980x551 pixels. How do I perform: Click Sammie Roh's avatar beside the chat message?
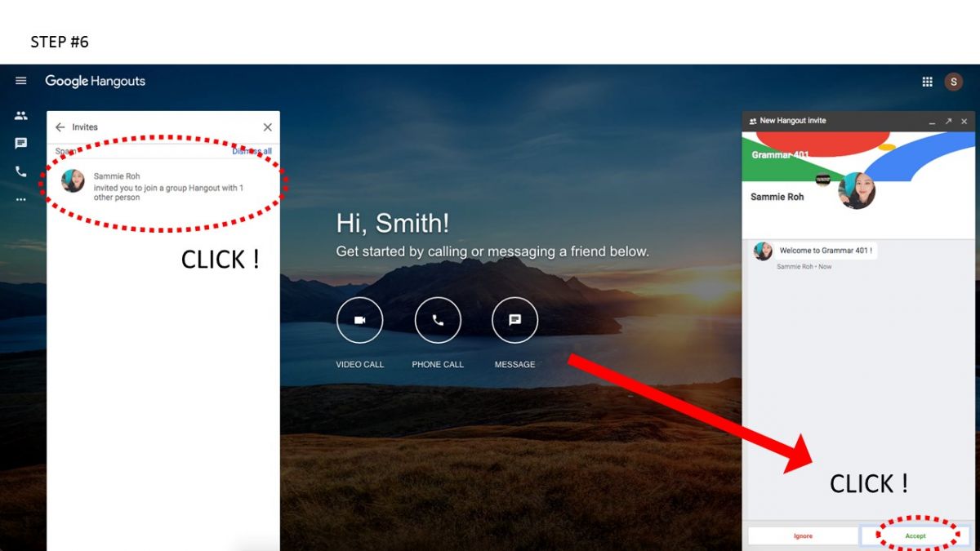[764, 251]
